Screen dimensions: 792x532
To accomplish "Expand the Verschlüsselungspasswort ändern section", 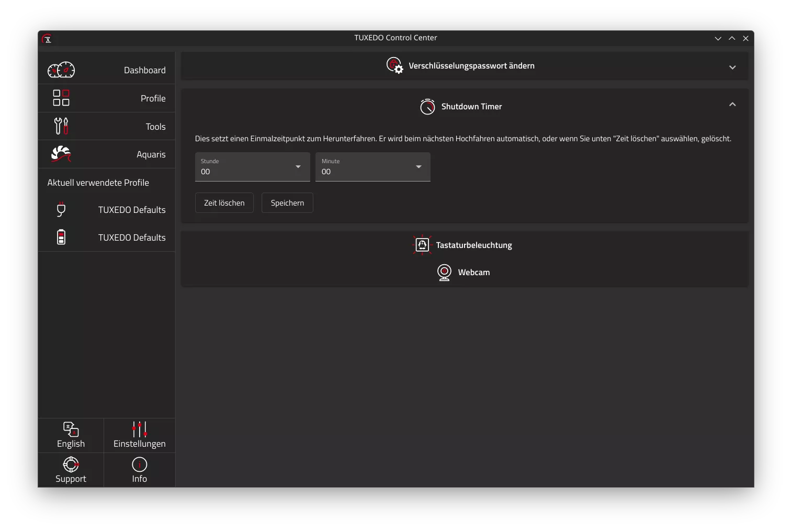I will point(732,66).
